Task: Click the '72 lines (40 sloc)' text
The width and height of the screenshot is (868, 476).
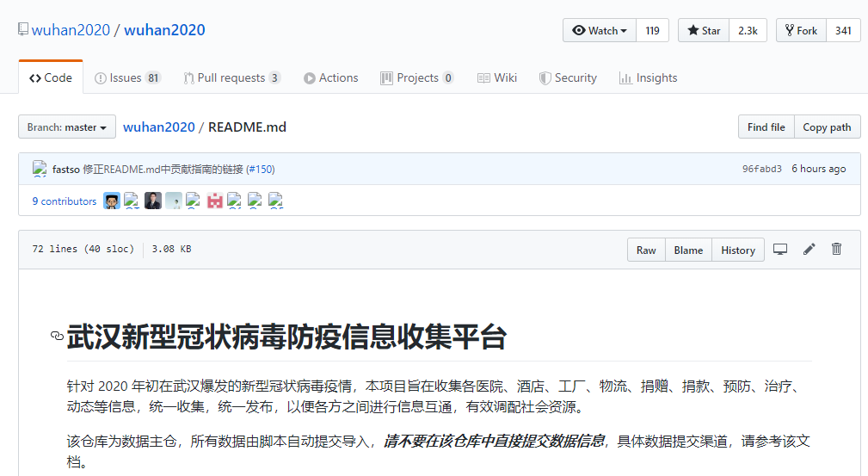Action: coord(83,249)
